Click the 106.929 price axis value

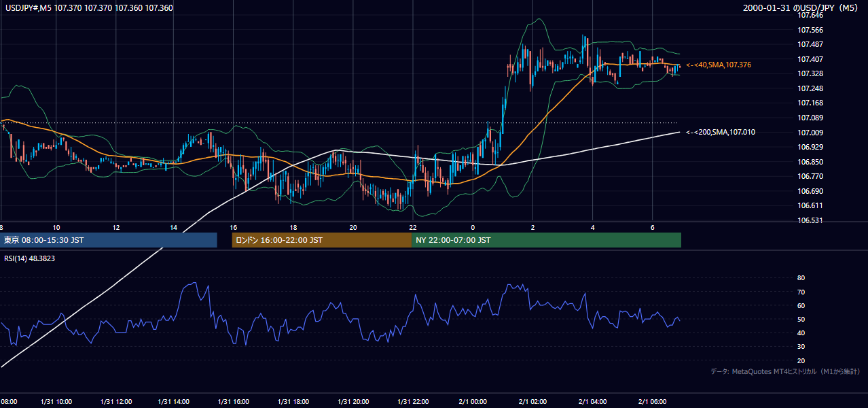tap(810, 147)
